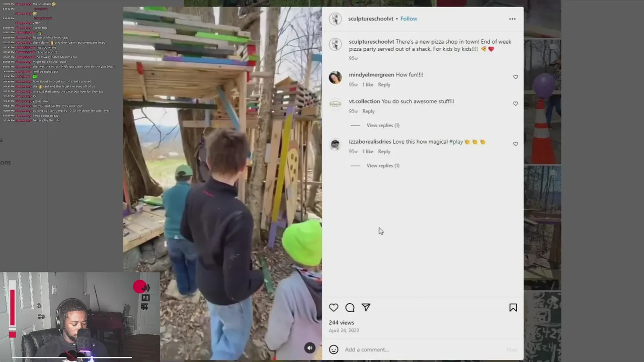Like the post with heart icon
The image size is (644, 362).
[334, 308]
